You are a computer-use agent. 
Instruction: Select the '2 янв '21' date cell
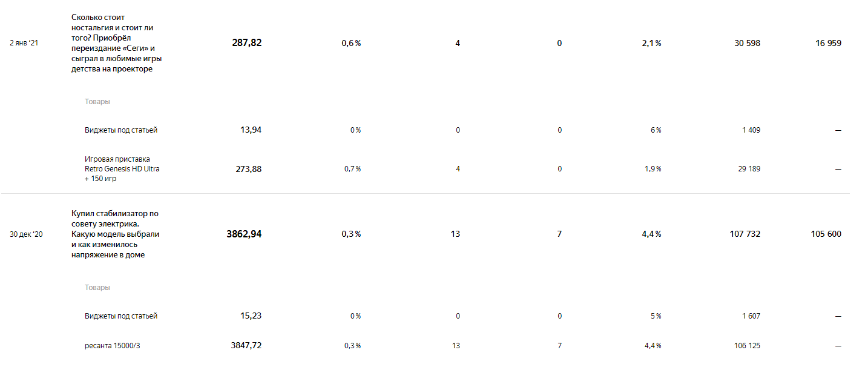click(x=24, y=43)
